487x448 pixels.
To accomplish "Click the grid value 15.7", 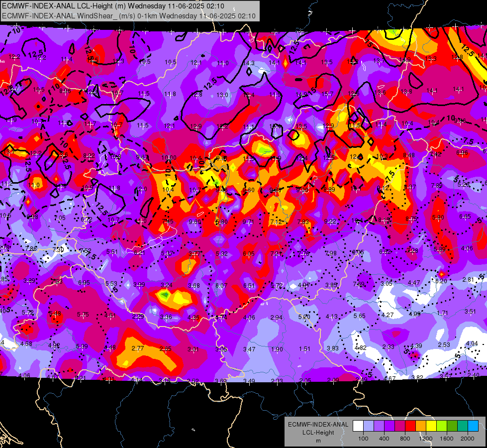I will (327, 94).
